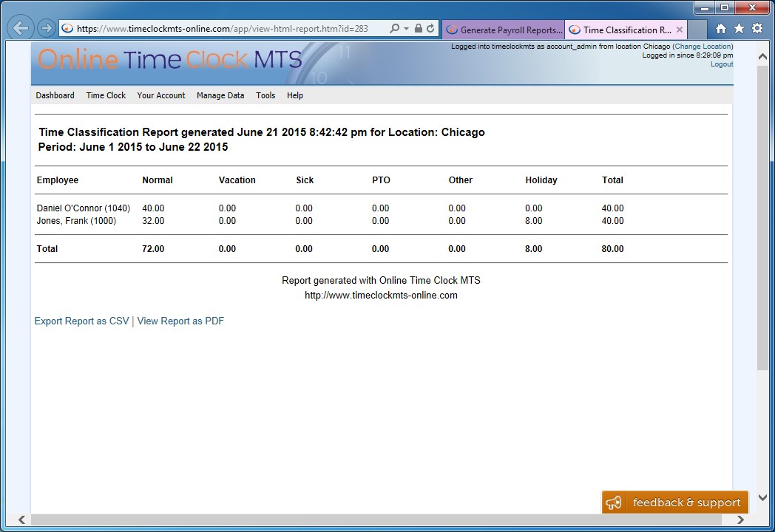This screenshot has height=532, width=775.
Task: Click the browser back arrow button
Action: point(21,29)
